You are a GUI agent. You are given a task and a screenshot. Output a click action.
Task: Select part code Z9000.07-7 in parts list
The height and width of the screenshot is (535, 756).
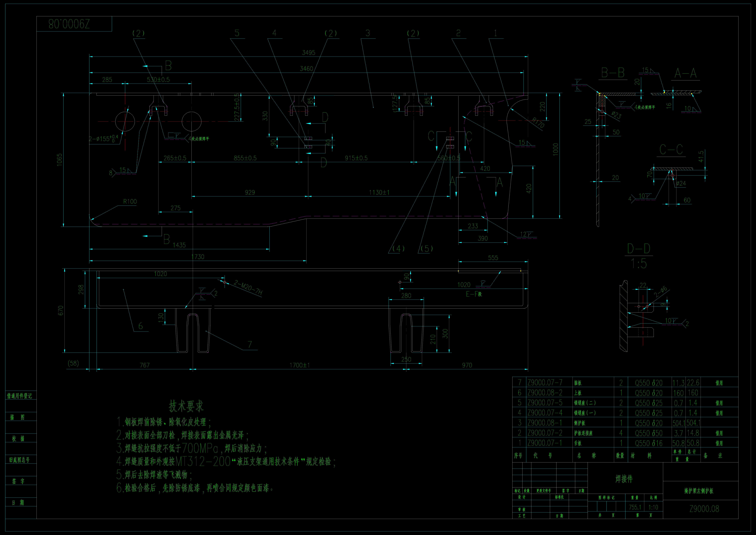(545, 383)
